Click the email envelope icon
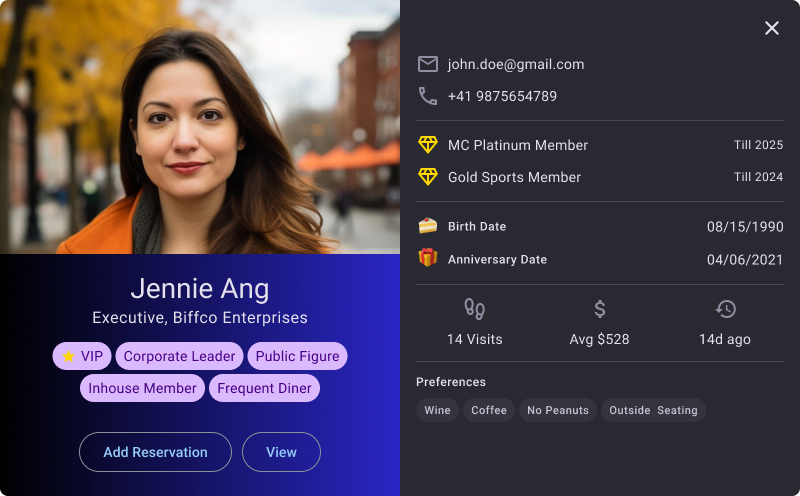 (x=428, y=64)
